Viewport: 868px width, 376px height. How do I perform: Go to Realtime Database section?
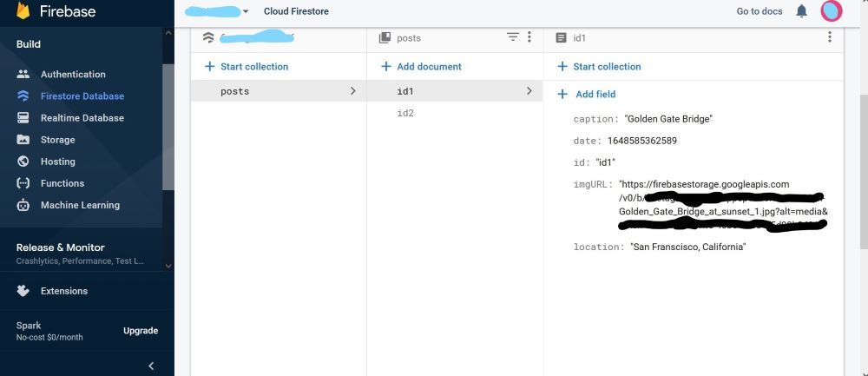(82, 118)
